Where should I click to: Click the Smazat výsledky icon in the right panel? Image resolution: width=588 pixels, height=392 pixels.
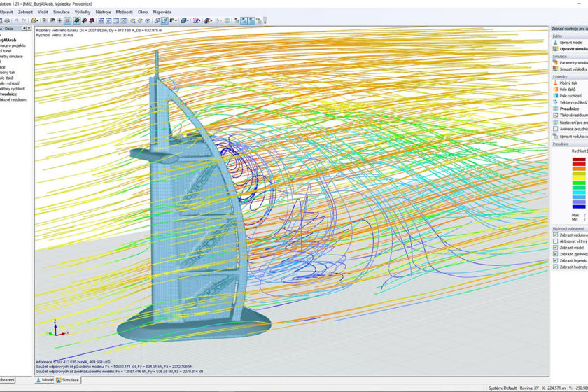(x=555, y=69)
